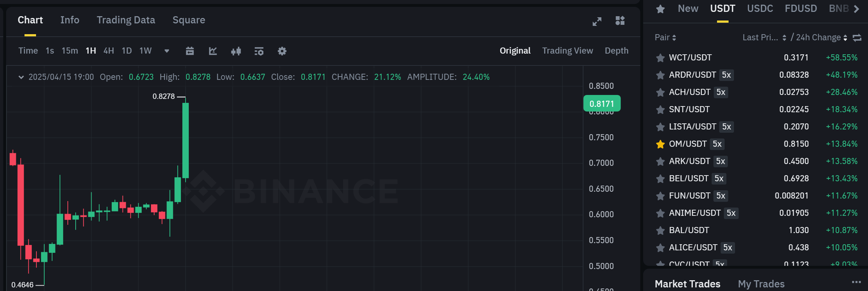Open the candlestick chart style icon
Image resolution: width=868 pixels, height=291 pixels.
(x=236, y=51)
